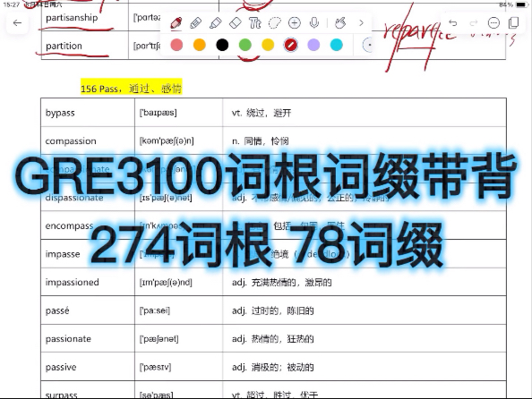532x399 pixels.
Task: Pick the cyan color swatch
Action: pyautogui.click(x=337, y=45)
